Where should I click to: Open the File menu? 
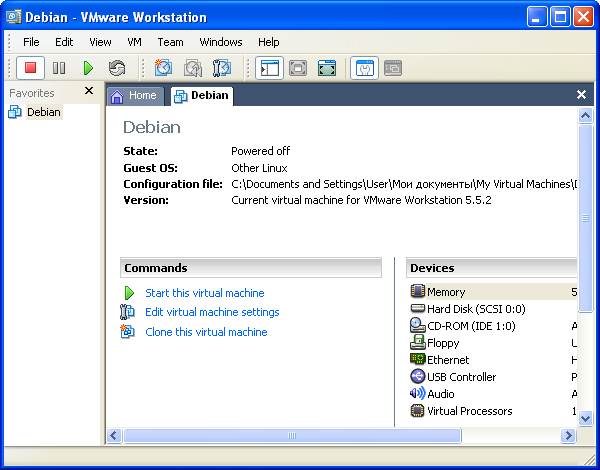click(31, 42)
